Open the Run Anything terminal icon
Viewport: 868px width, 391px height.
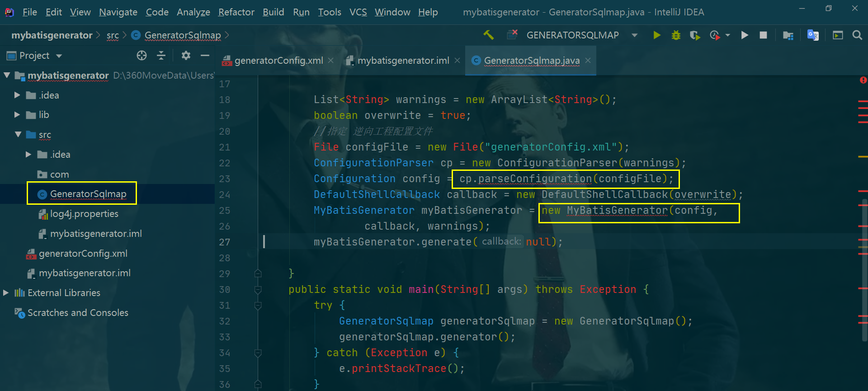click(838, 35)
